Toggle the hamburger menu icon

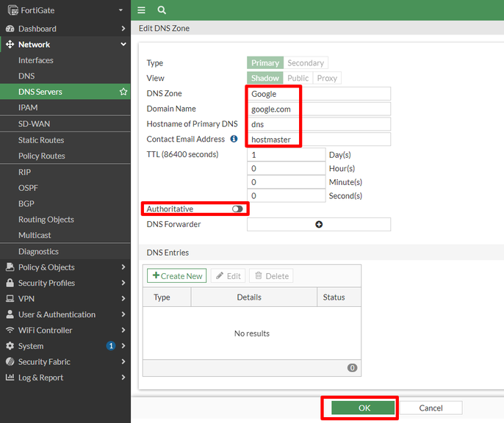point(141,10)
